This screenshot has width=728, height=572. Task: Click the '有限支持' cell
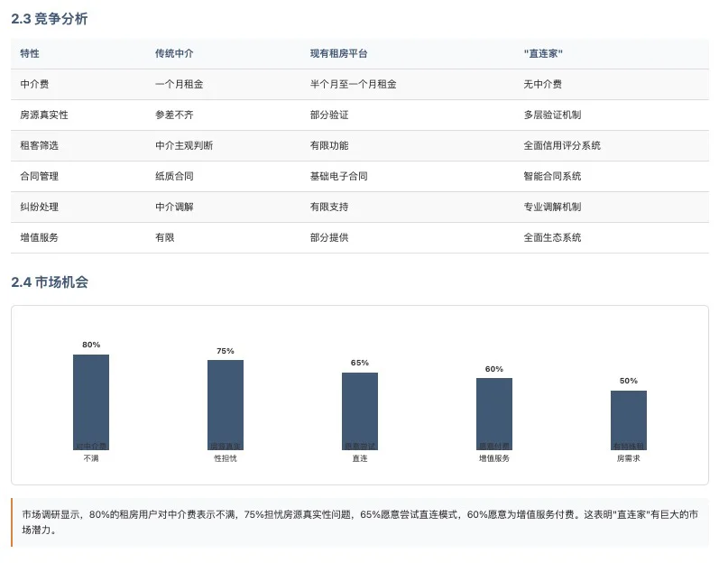coord(329,207)
